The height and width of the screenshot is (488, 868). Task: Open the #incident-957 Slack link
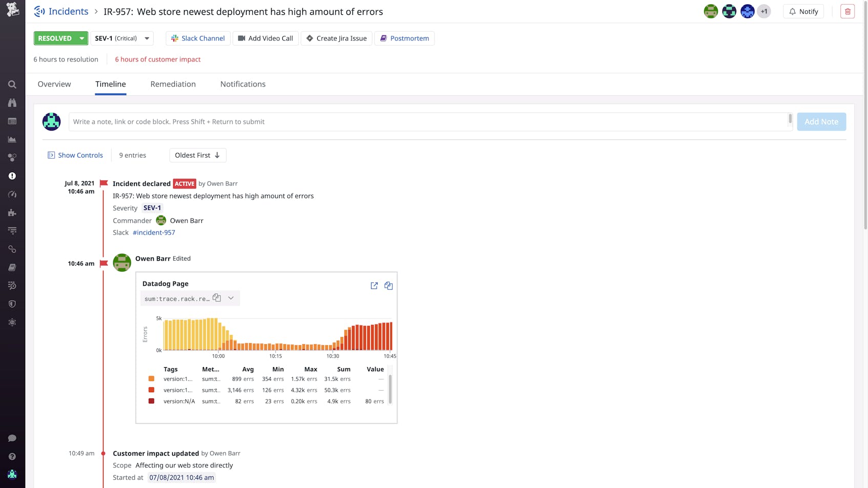[154, 232]
